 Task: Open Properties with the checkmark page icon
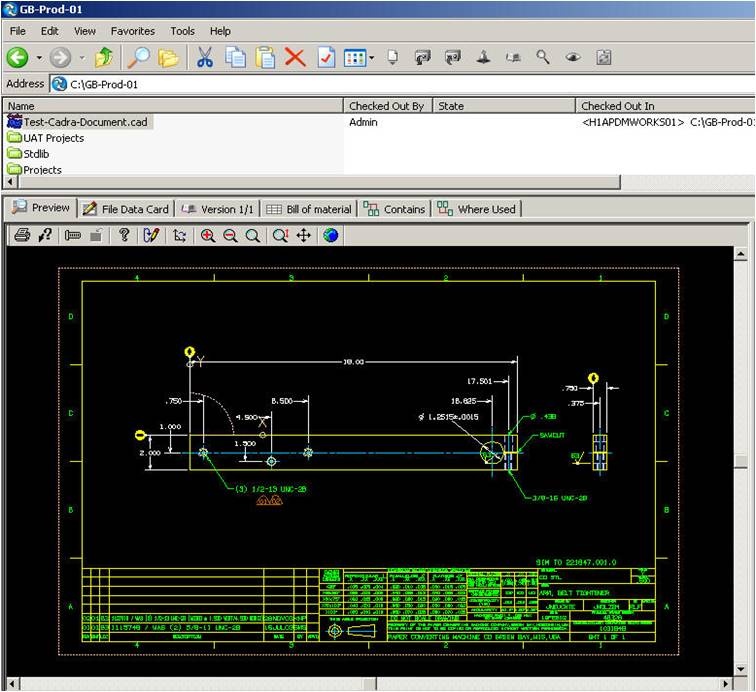coord(326,57)
